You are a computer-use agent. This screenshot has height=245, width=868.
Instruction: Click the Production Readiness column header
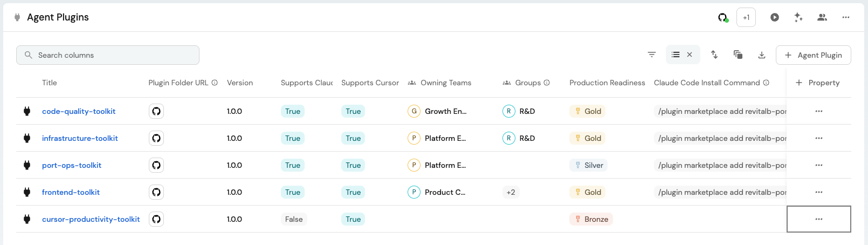[x=607, y=83]
